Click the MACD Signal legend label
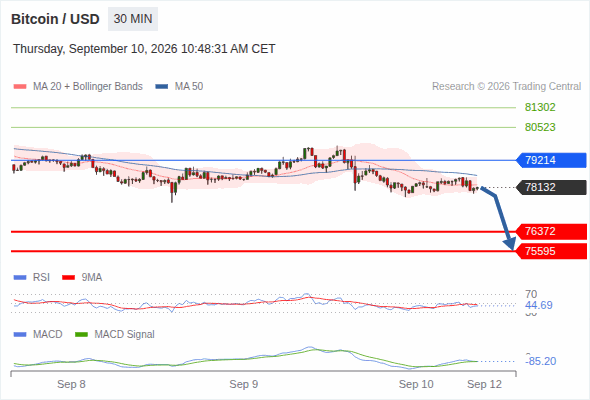This screenshot has width=590, height=400. coord(125,335)
